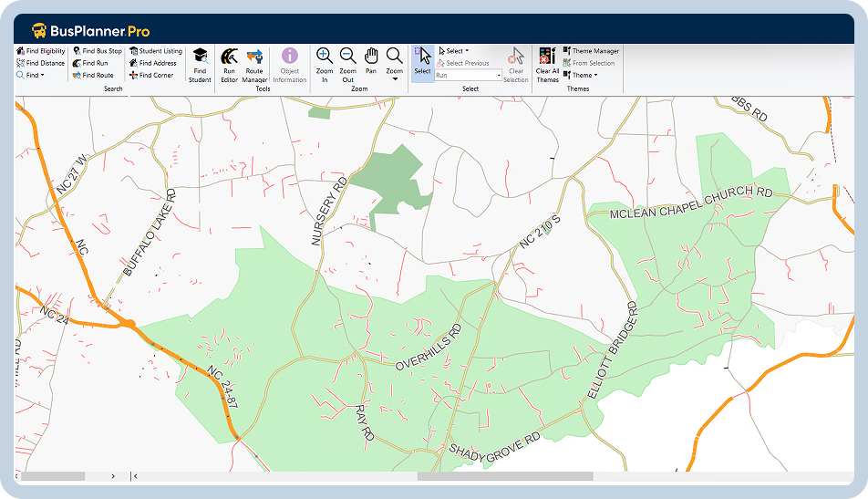
Task: Expand the Zoom dropdown arrow
Action: point(394,79)
